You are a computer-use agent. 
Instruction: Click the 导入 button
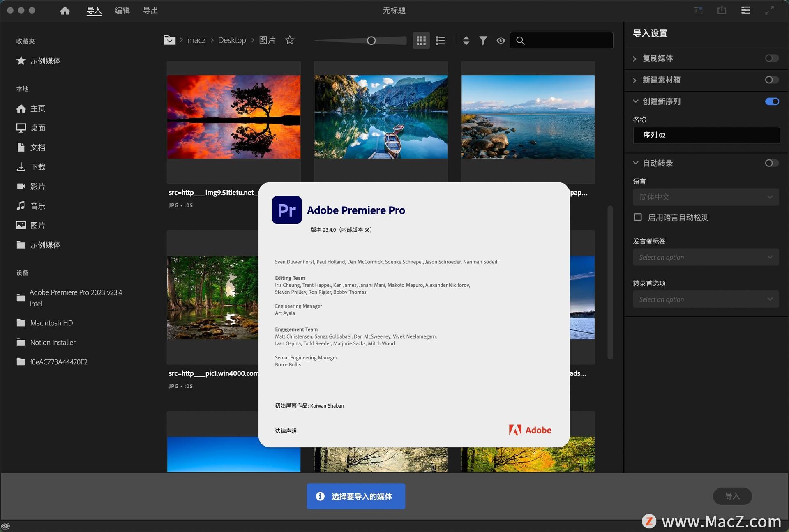click(732, 496)
